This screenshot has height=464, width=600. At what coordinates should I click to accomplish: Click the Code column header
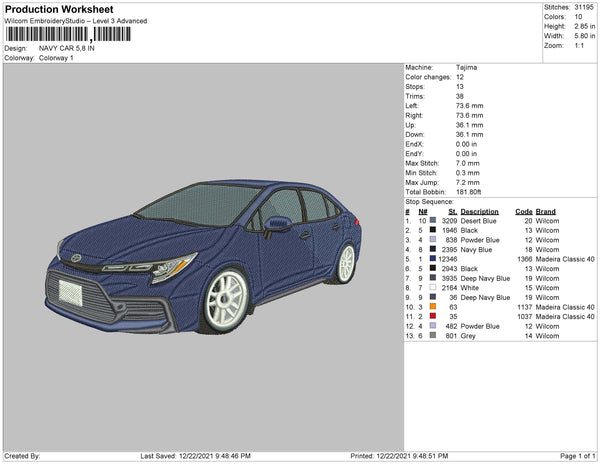click(x=523, y=212)
